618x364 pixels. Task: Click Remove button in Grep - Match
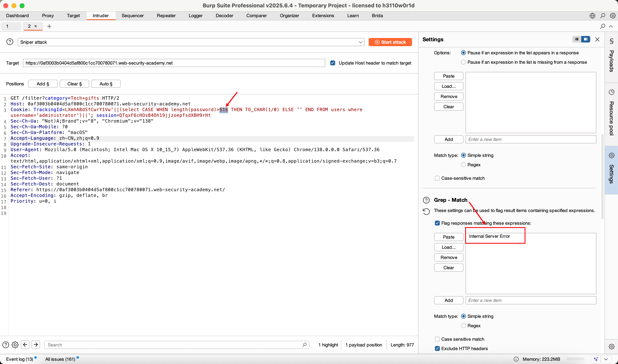(449, 258)
